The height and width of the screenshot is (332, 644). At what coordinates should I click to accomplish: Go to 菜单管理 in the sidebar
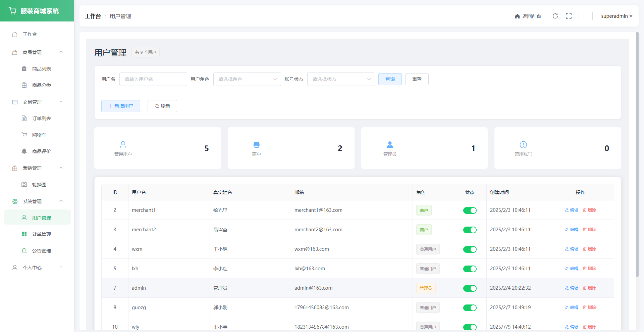41,234
